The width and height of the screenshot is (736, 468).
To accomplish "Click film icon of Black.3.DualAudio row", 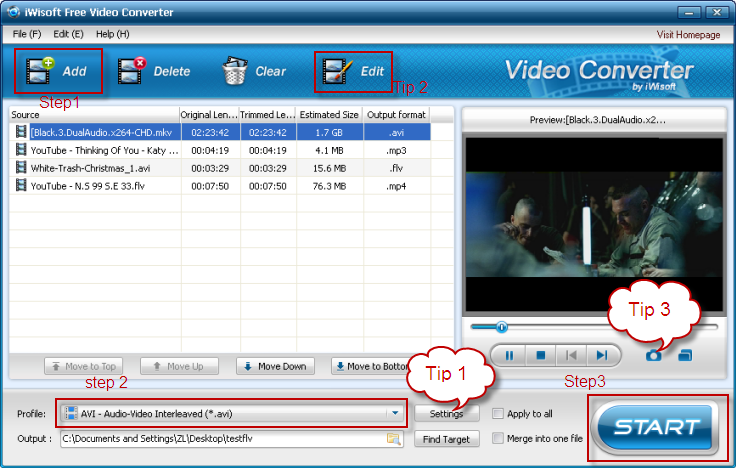I will [x=21, y=132].
